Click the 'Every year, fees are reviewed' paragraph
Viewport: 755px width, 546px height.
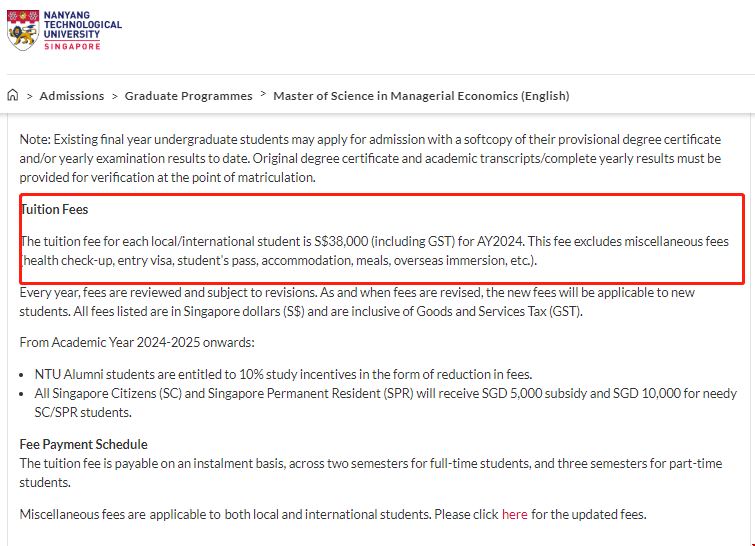[x=370, y=302]
